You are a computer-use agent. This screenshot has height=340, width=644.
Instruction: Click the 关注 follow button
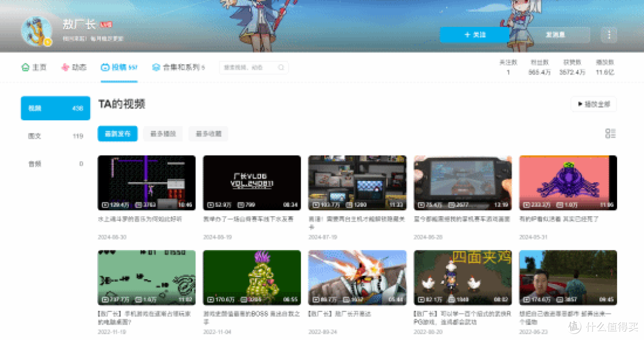(x=475, y=35)
